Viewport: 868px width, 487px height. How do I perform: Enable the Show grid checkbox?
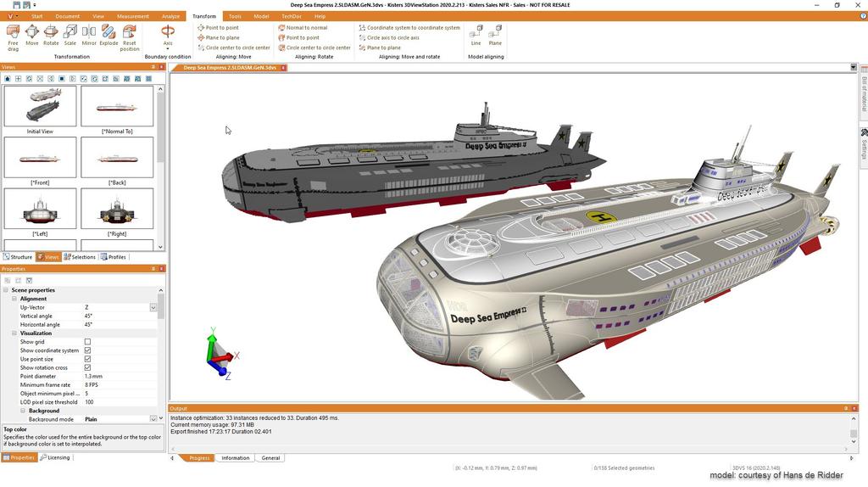click(x=87, y=342)
